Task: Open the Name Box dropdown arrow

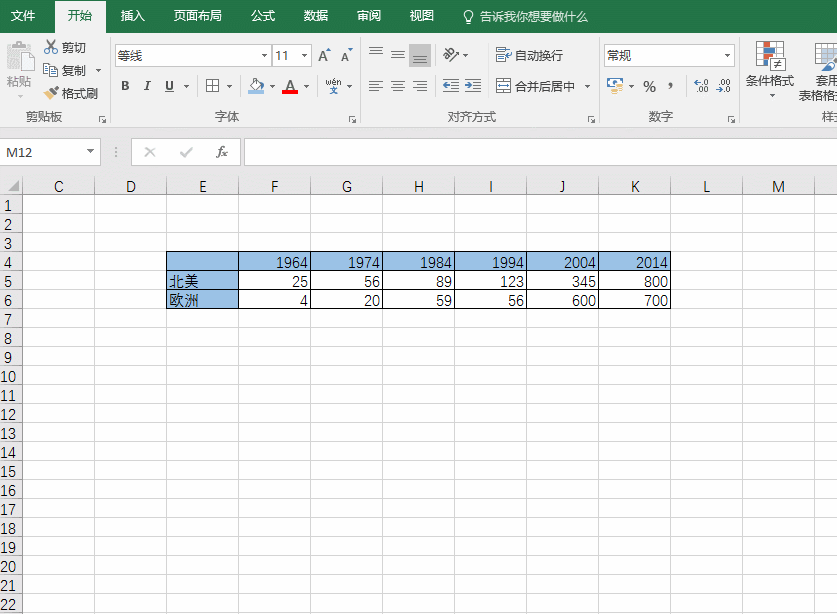Action: [x=91, y=152]
